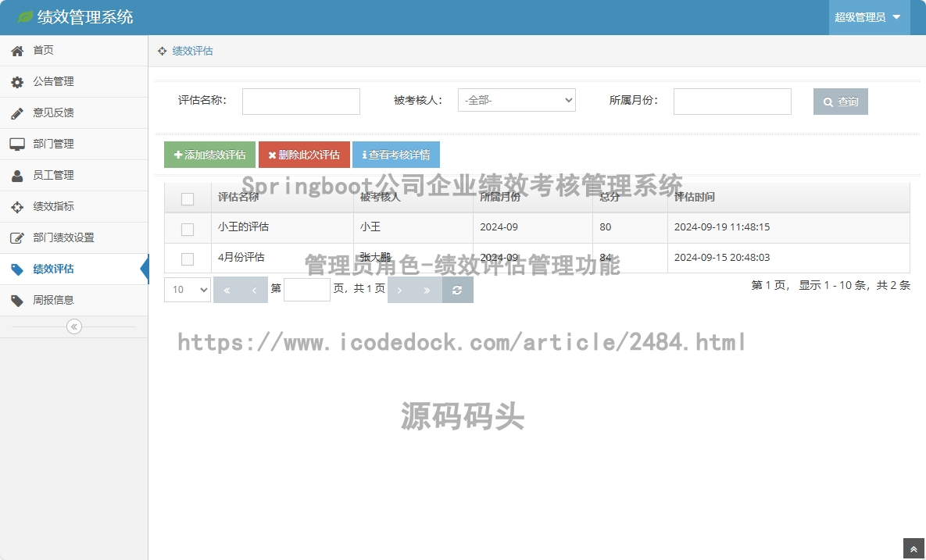Click the monitor icon beside 部门管理

pos(17,144)
